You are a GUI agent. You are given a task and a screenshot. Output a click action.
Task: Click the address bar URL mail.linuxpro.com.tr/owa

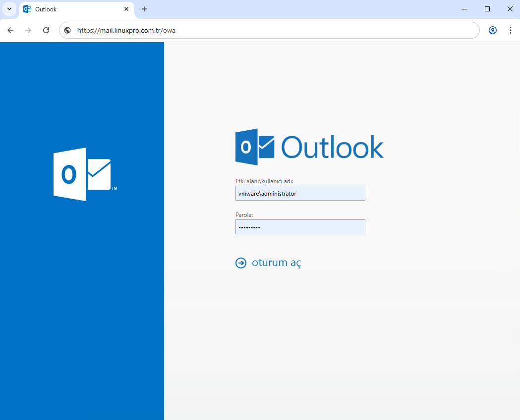click(x=126, y=30)
